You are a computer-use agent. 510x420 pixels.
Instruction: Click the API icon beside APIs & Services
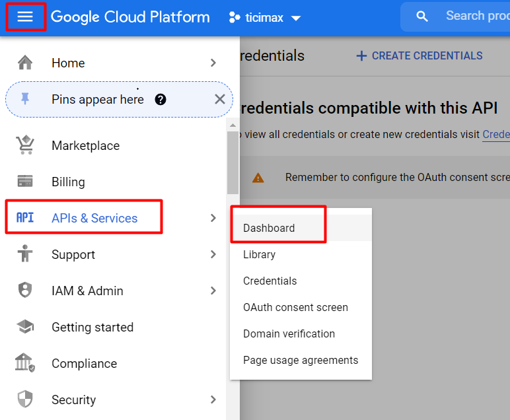[25, 217]
